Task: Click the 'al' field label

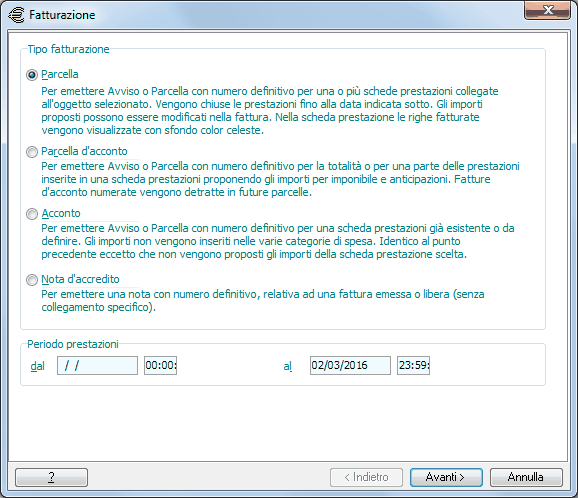Action: [288, 366]
